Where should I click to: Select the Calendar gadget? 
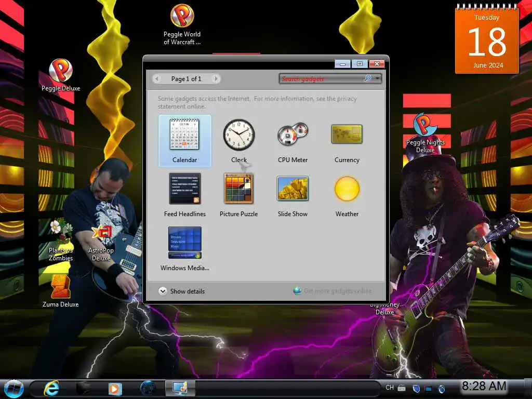click(184, 140)
